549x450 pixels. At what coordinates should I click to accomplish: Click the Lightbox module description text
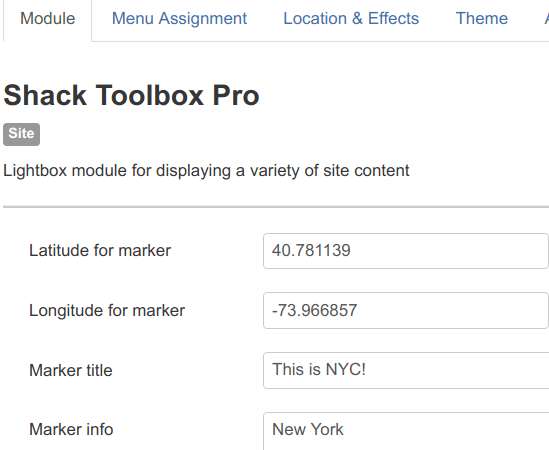[x=206, y=171]
